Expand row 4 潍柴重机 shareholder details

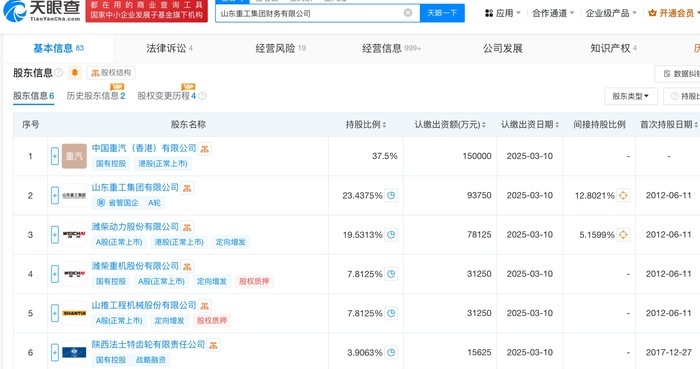click(54, 274)
